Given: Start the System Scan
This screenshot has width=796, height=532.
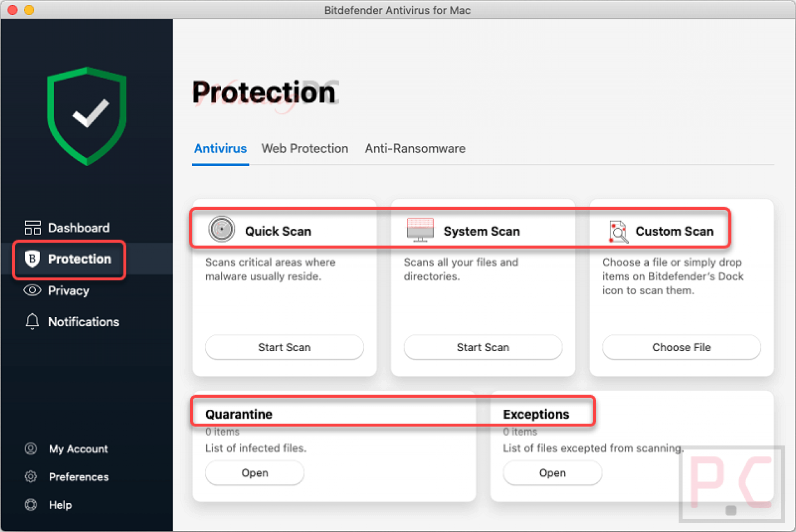Looking at the screenshot, I should 483,347.
